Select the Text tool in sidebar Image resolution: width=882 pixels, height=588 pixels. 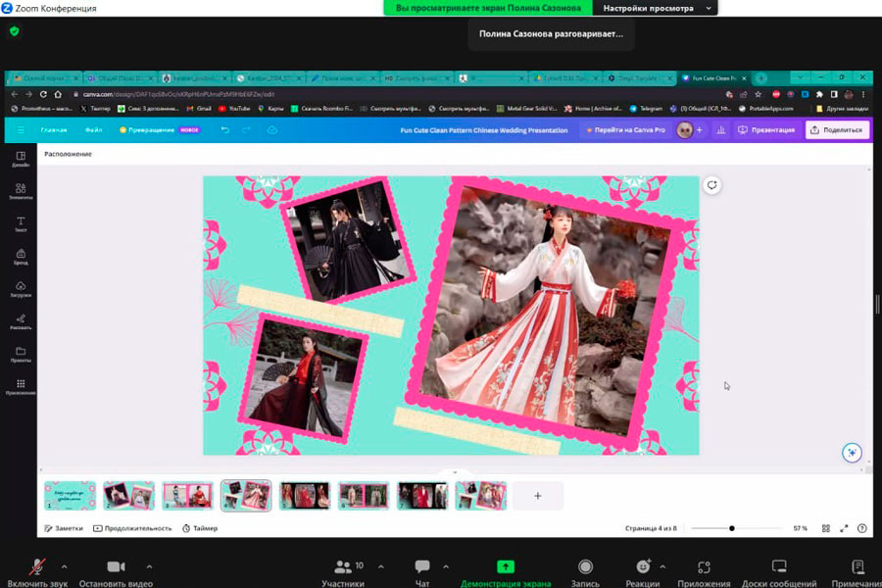[21, 223]
